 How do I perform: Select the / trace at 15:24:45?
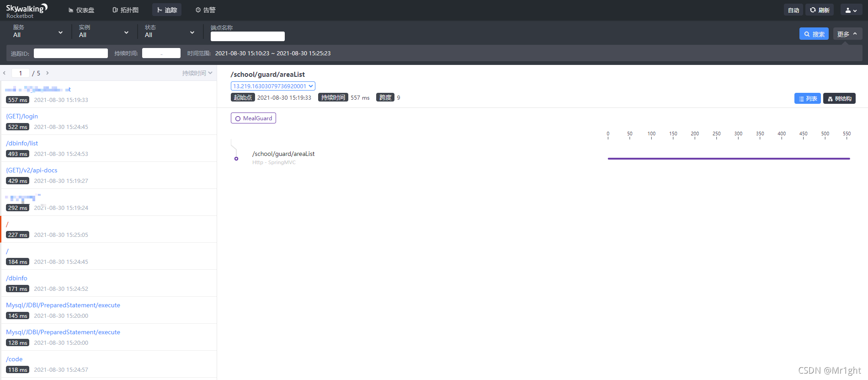[x=108, y=256]
